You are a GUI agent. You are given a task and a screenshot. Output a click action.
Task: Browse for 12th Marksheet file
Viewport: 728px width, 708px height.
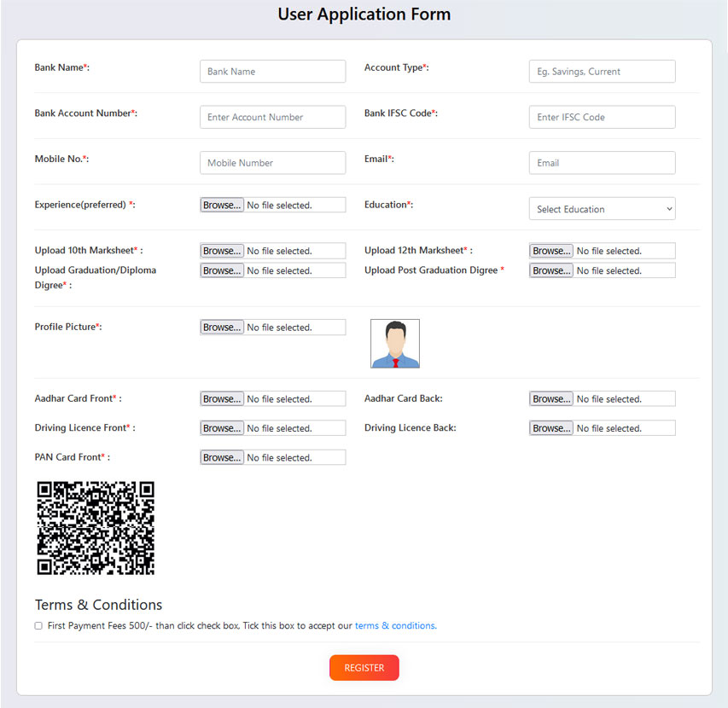(x=551, y=251)
